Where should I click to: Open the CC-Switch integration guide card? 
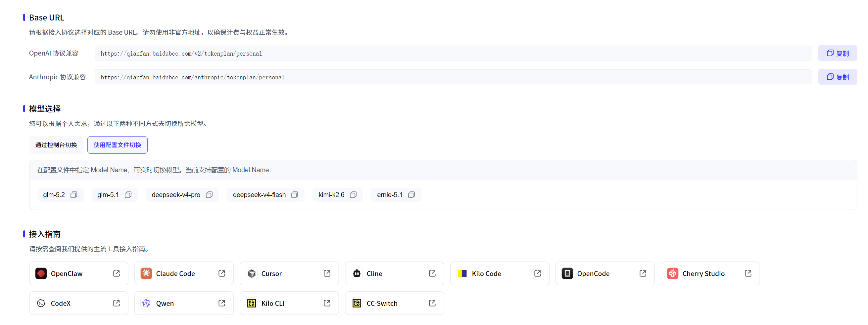[395, 303]
